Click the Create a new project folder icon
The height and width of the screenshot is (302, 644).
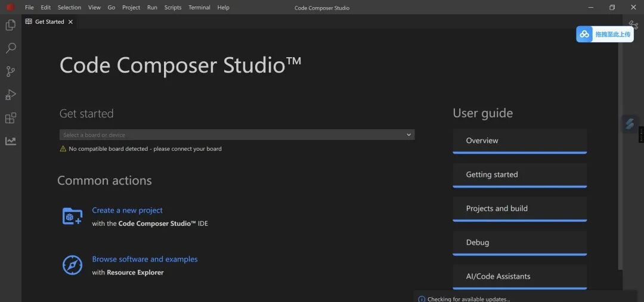click(72, 216)
